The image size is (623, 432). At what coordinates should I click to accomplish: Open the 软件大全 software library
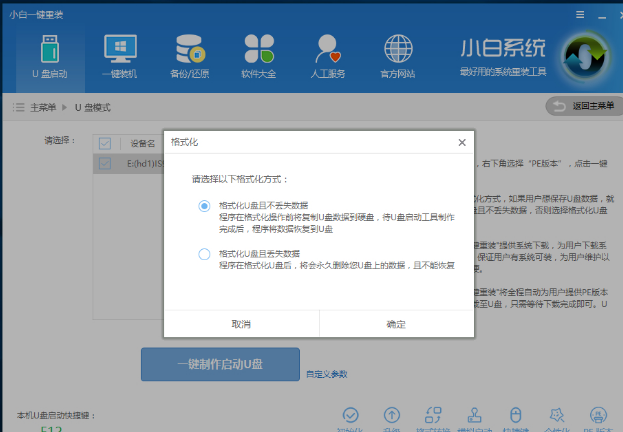[257, 55]
